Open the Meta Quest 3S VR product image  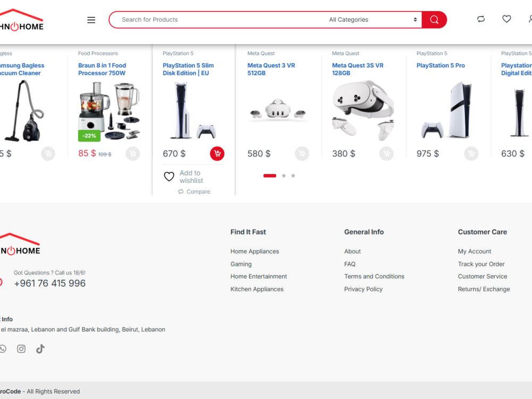coord(363,111)
